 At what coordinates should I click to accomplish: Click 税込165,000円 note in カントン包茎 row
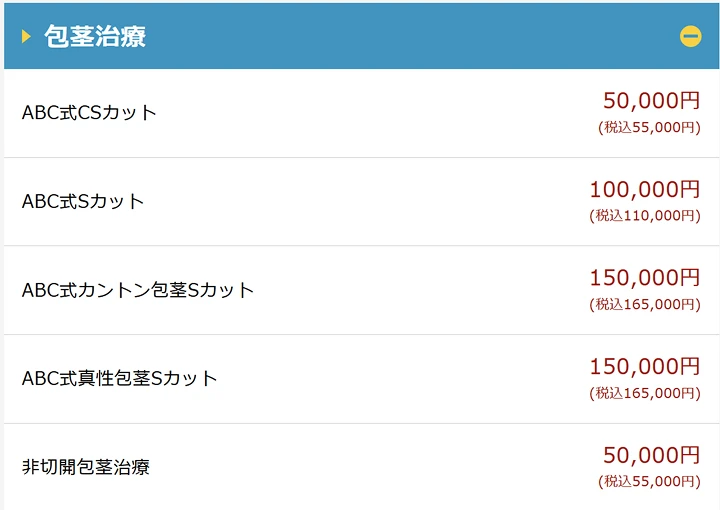click(x=644, y=304)
